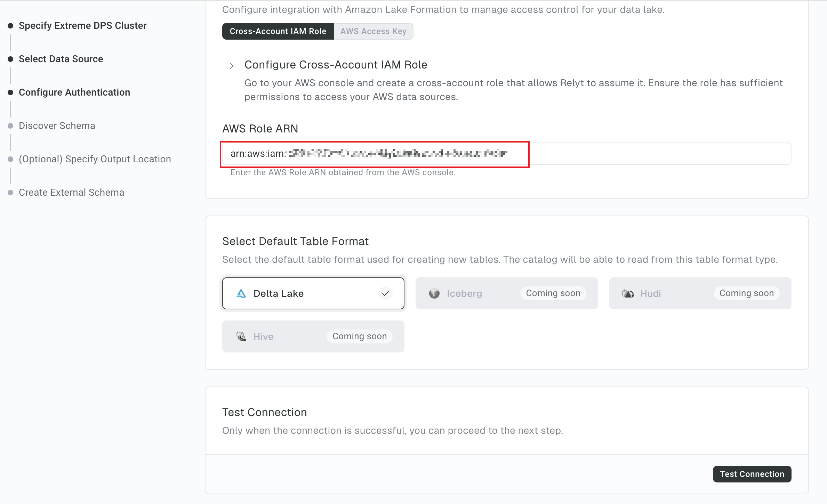The image size is (827, 504).
Task: Open the Create External Schema step
Action: (71, 193)
